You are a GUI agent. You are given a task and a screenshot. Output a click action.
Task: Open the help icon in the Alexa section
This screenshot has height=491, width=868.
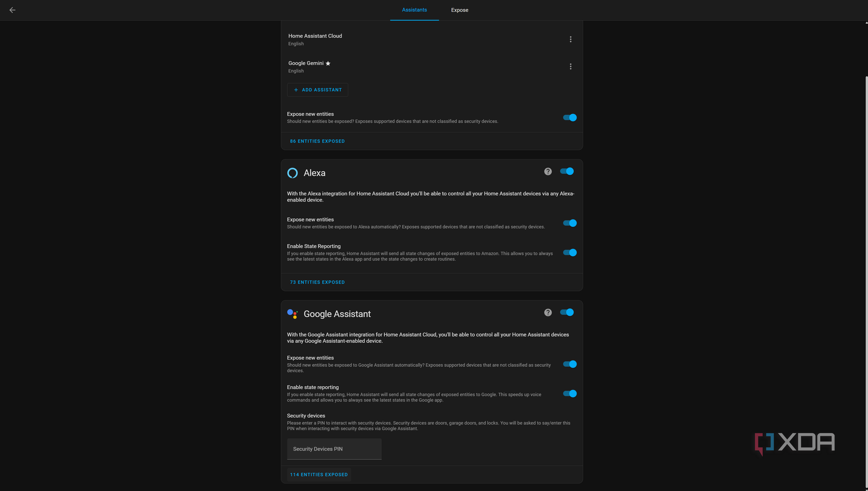[548, 171]
